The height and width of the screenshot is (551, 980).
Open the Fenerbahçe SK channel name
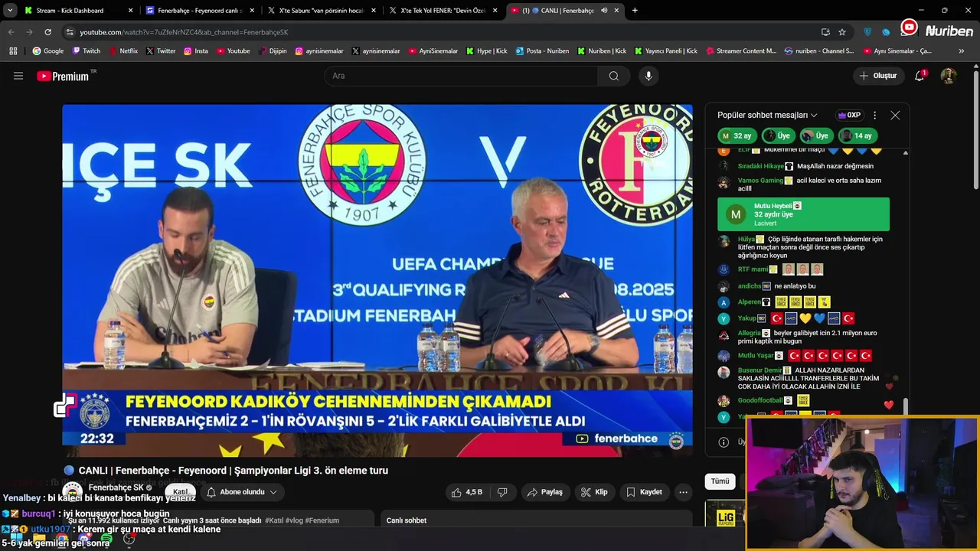tap(116, 487)
